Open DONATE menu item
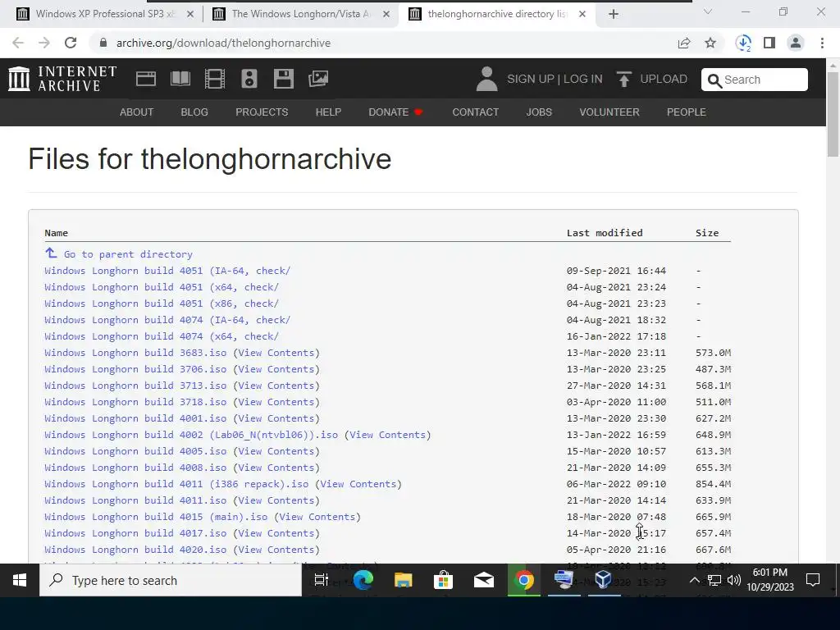The width and height of the screenshot is (840, 630). tap(396, 112)
